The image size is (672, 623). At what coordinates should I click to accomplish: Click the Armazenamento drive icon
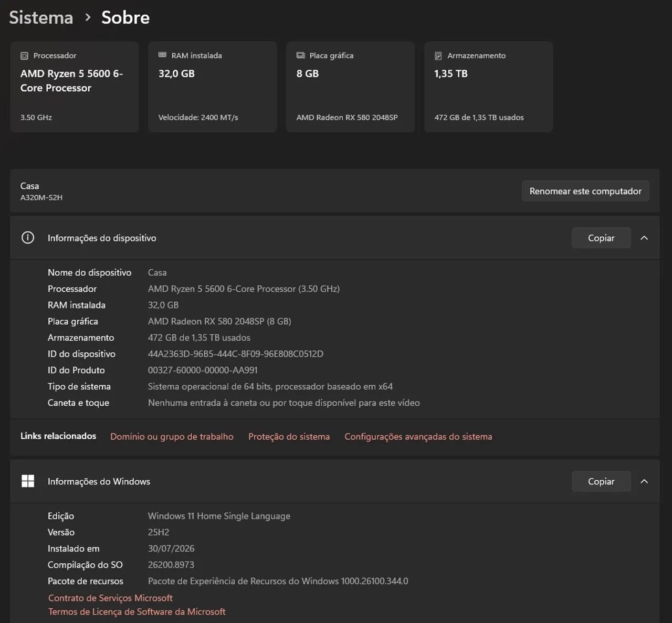[x=438, y=56]
